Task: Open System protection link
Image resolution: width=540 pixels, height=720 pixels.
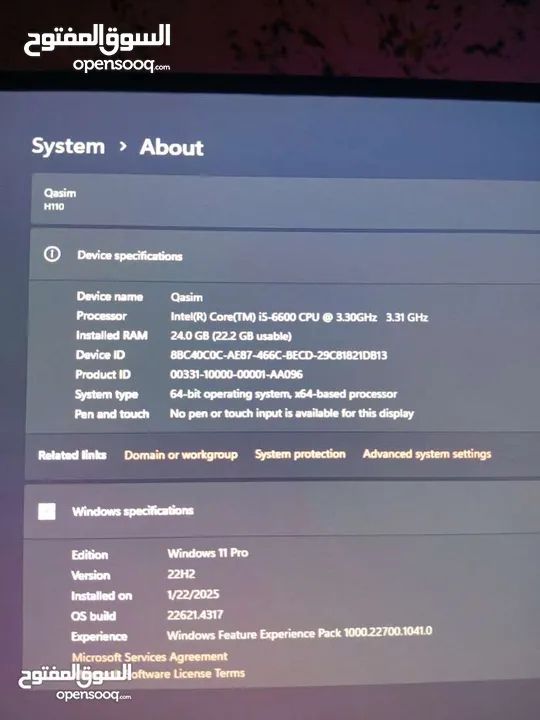Action: (x=300, y=454)
